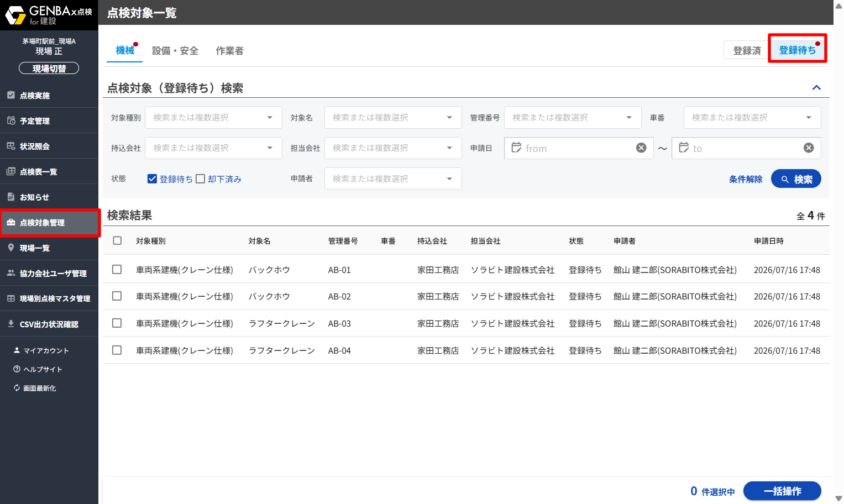The width and height of the screenshot is (844, 504).
Task: Open 点検実施 in the sidebar menu
Action: pyautogui.click(x=49, y=95)
